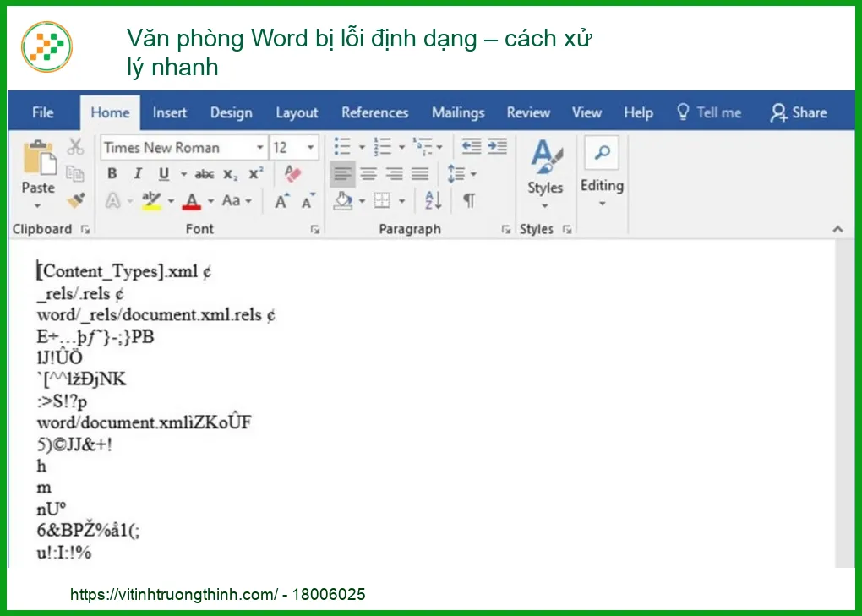
Task: Open the Styles gallery button
Action: point(545,172)
